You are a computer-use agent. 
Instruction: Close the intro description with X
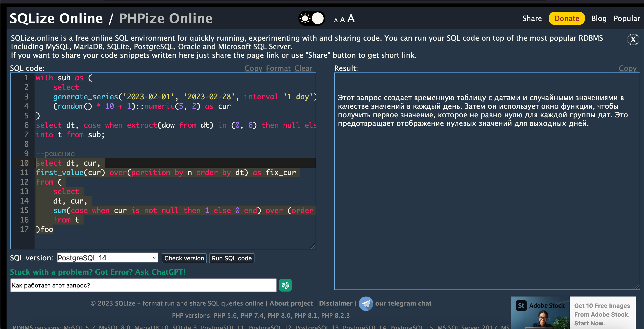coord(633,39)
